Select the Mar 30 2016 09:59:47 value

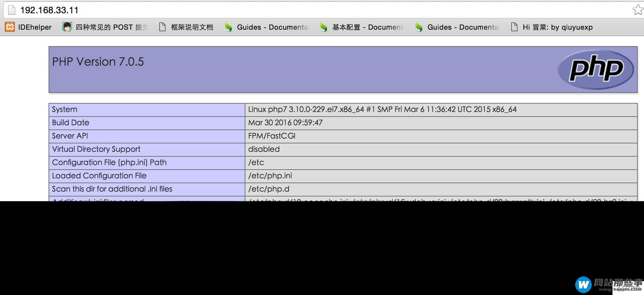(x=285, y=123)
